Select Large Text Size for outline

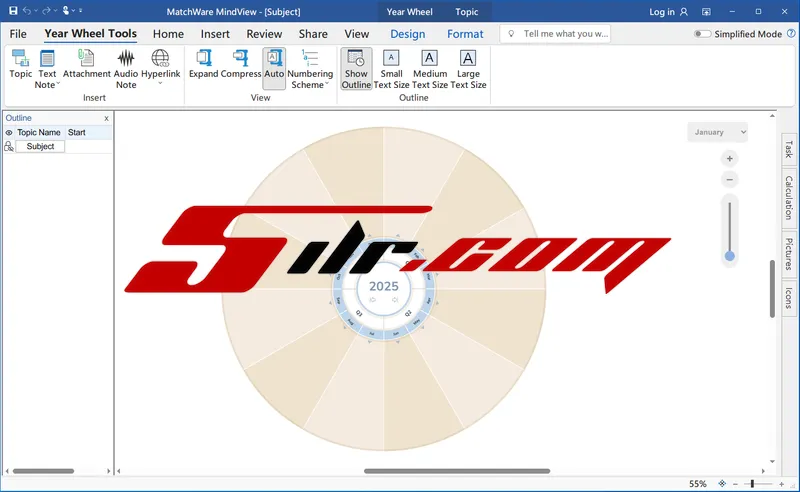[468, 68]
